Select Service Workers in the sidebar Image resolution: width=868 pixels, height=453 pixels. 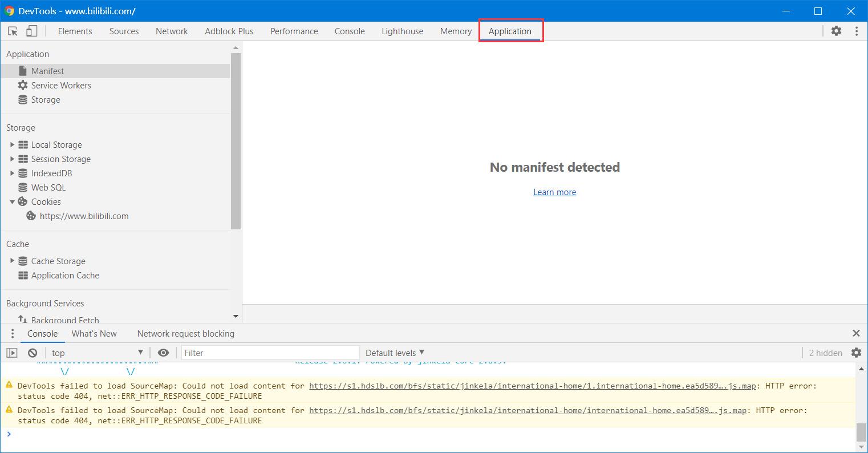[115, 85]
